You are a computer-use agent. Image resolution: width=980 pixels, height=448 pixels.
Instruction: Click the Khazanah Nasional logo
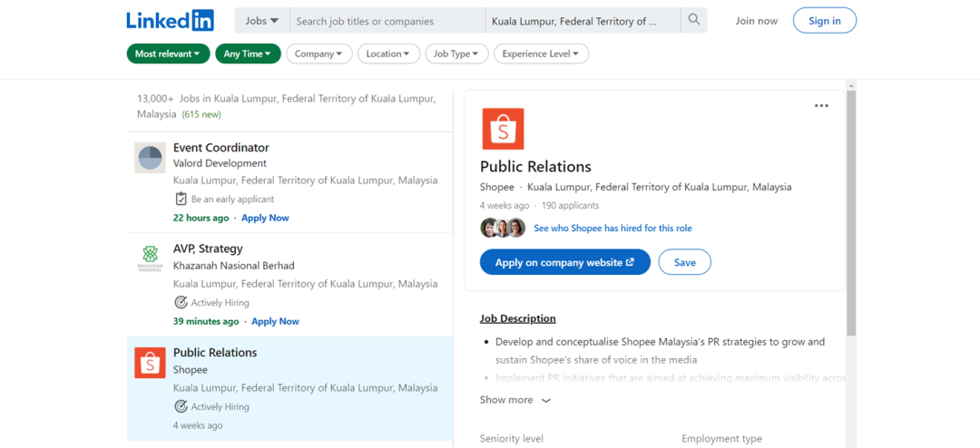coord(150,258)
